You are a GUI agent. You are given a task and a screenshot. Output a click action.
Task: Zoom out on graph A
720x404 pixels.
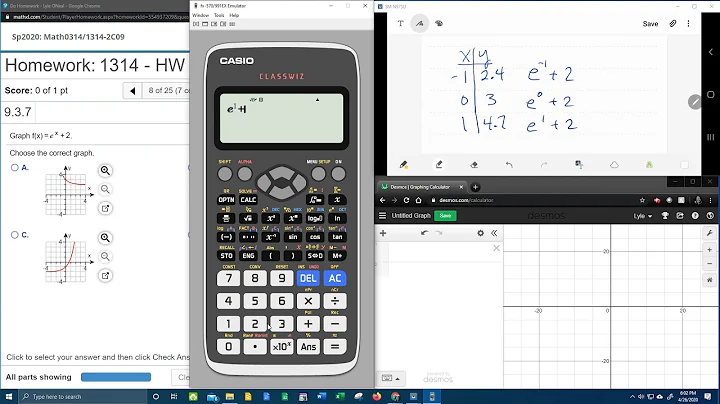click(x=105, y=189)
